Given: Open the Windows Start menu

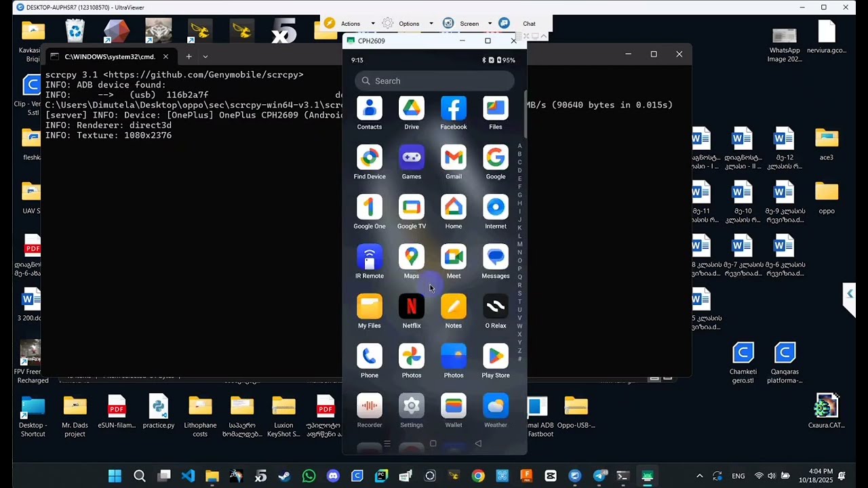Looking at the screenshot, I should (x=115, y=476).
